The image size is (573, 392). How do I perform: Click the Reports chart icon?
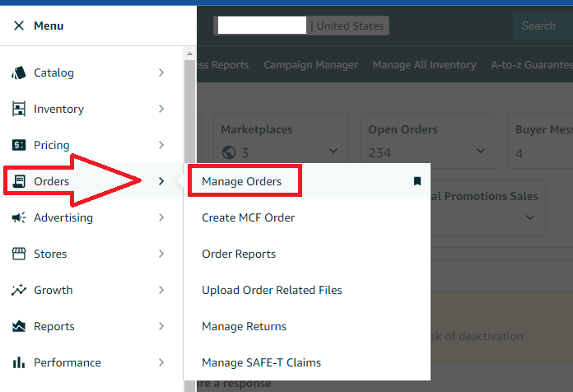(x=19, y=326)
